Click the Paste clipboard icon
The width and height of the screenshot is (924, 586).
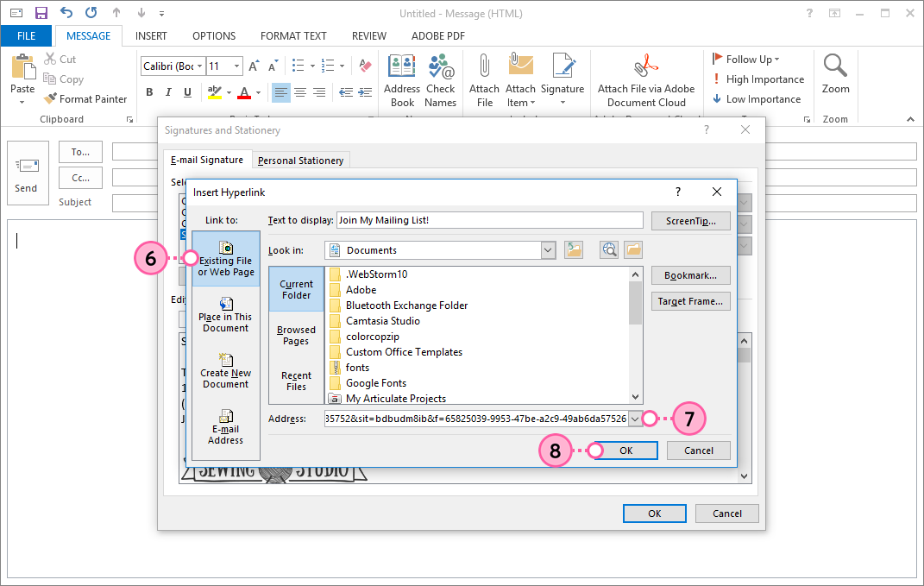[22, 66]
